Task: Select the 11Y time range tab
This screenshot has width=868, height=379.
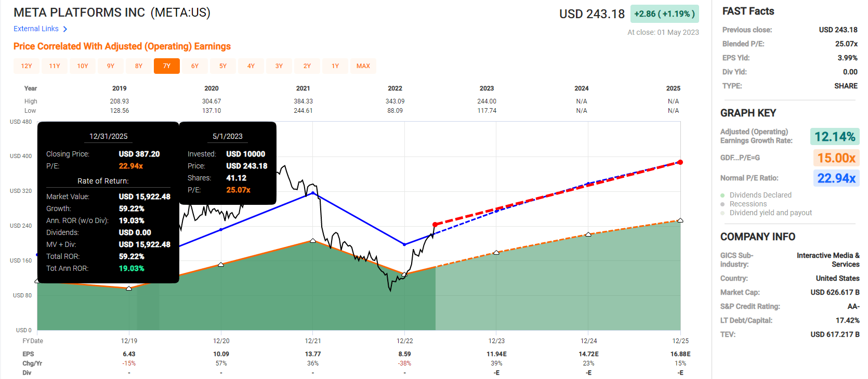Action: click(55, 66)
